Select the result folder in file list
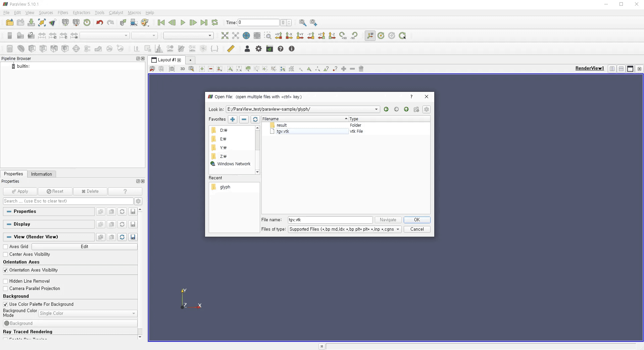The image size is (644, 350). pyautogui.click(x=282, y=125)
